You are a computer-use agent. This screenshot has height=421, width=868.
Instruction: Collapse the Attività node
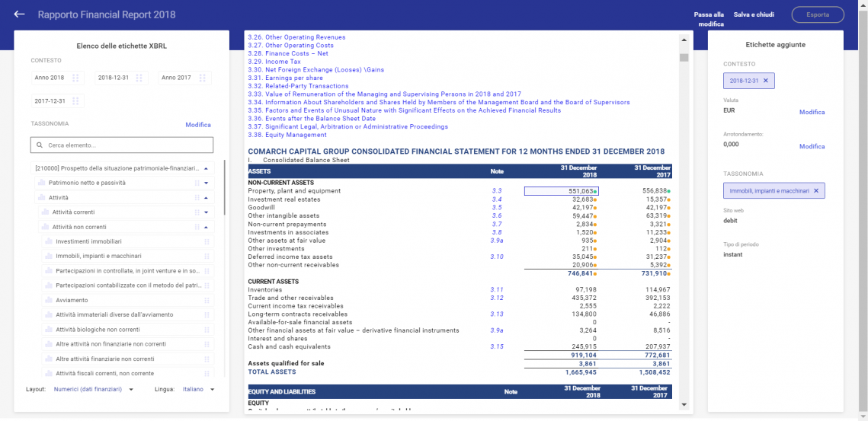pos(206,197)
